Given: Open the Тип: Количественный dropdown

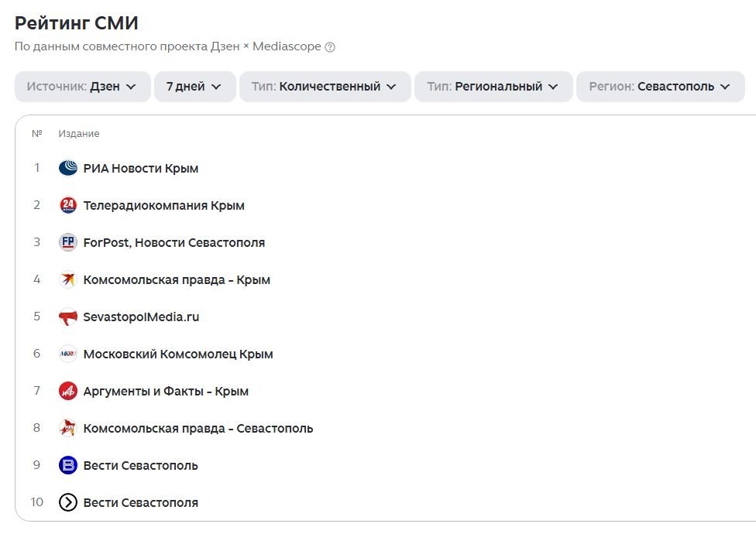Looking at the screenshot, I should [325, 87].
